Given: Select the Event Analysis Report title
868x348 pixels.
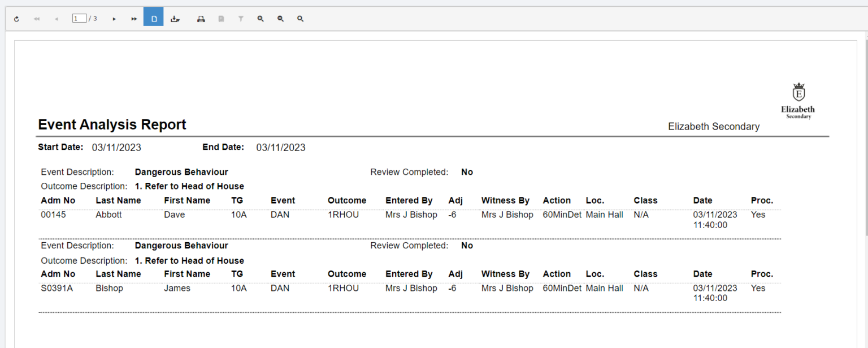Looking at the screenshot, I should (111, 124).
